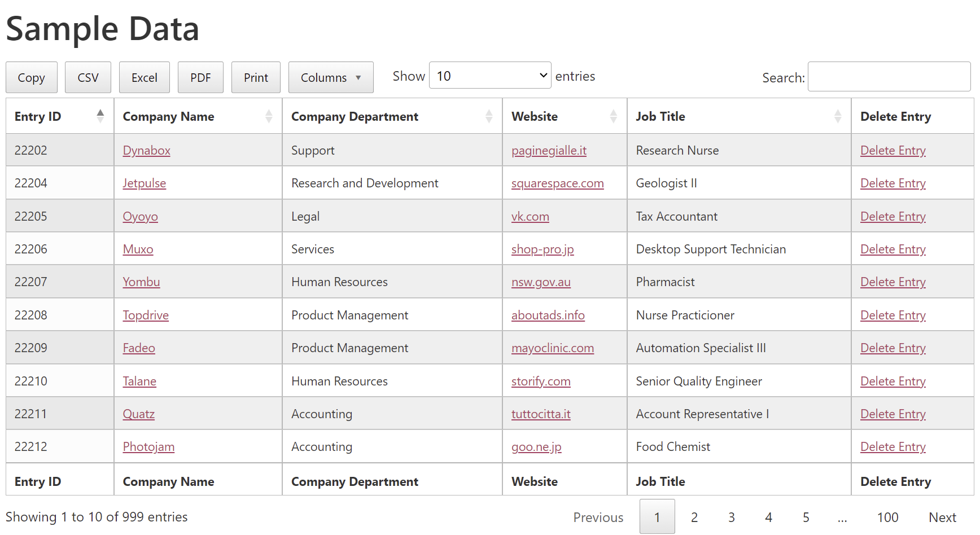
Task: Export the table to Excel
Action: tap(145, 77)
